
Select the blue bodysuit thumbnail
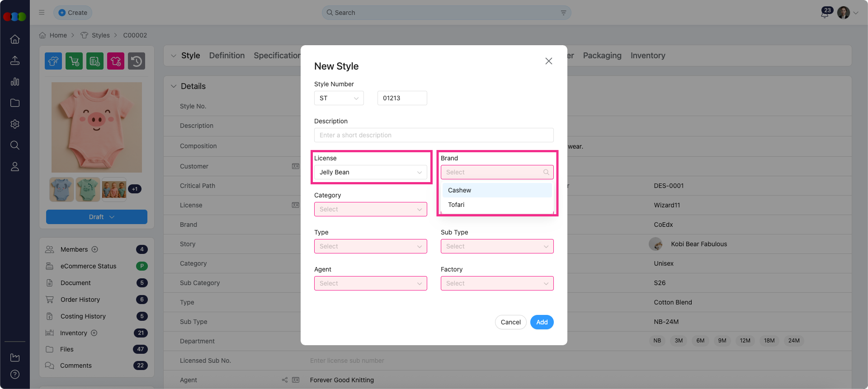[61, 189]
